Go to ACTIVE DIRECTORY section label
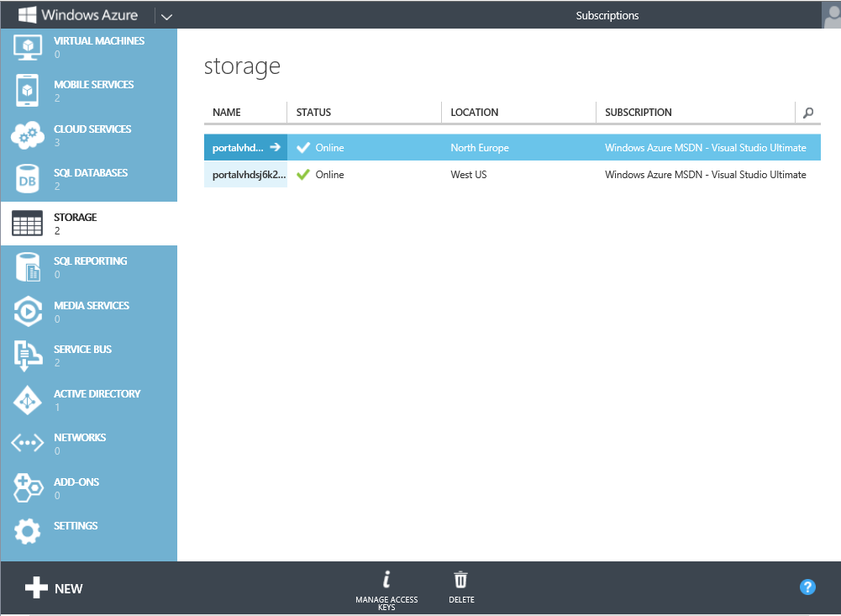Viewport: 841px width, 616px height. pos(97,393)
